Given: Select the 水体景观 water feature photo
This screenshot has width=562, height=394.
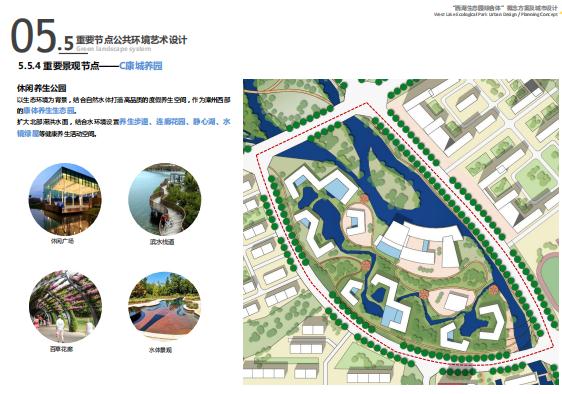Looking at the screenshot, I should (x=165, y=307).
